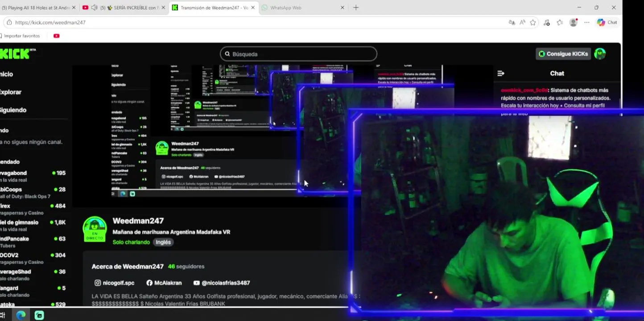Open the Firex channel with 484 viewers
This screenshot has height=321, width=644.
point(33,209)
